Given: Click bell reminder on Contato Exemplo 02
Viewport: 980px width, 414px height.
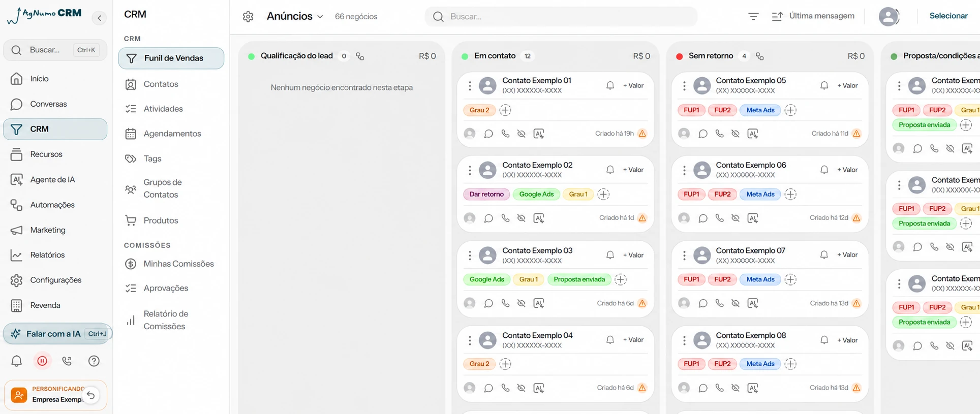Looking at the screenshot, I should coord(610,170).
